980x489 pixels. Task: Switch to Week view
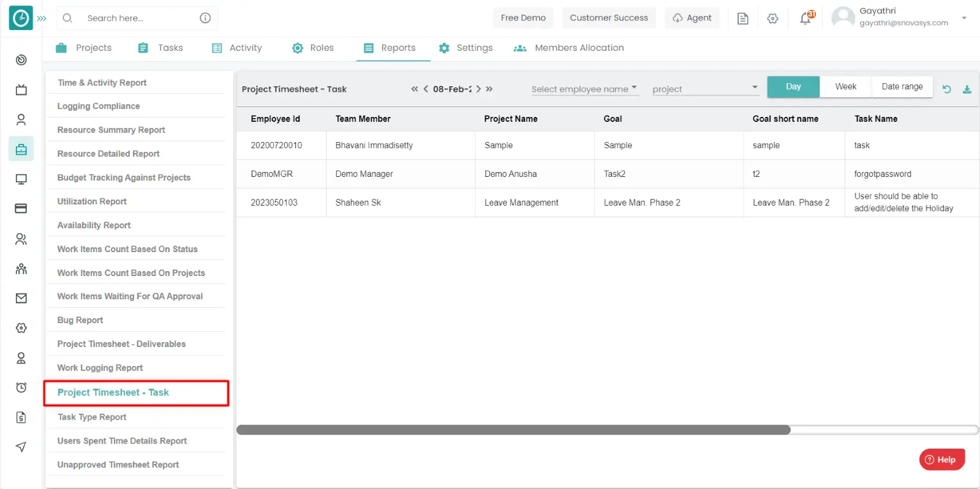click(x=846, y=87)
